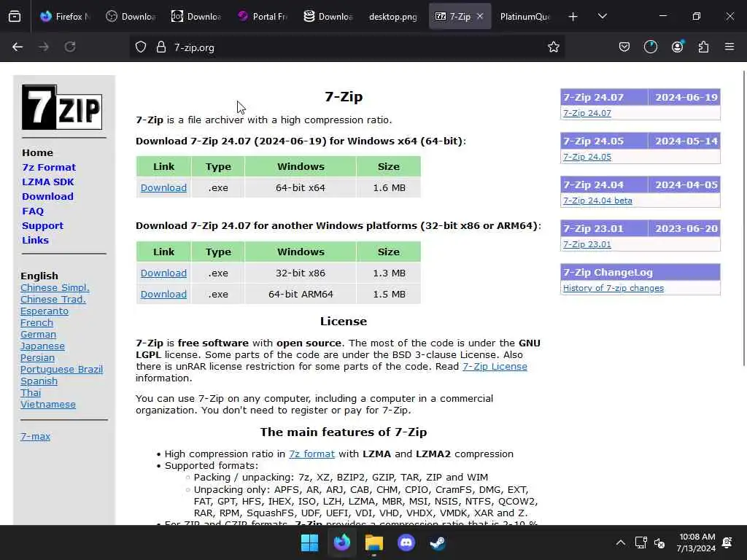Viewport: 747px width, 560px height.
Task: Switch language to French
Action: click(x=36, y=322)
